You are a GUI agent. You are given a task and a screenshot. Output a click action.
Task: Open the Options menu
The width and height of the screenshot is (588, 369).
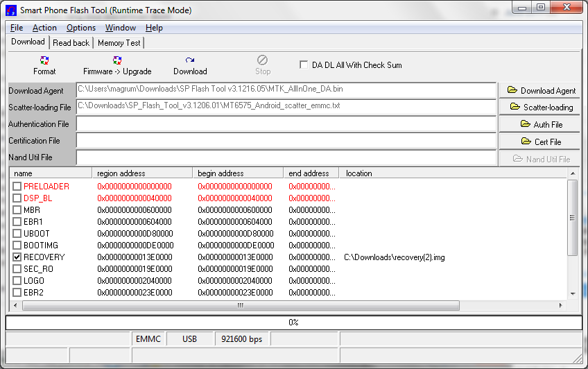[x=81, y=28]
